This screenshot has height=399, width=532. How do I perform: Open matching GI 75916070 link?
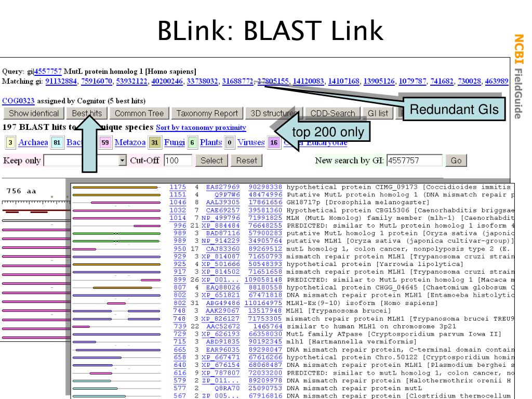[97, 82]
